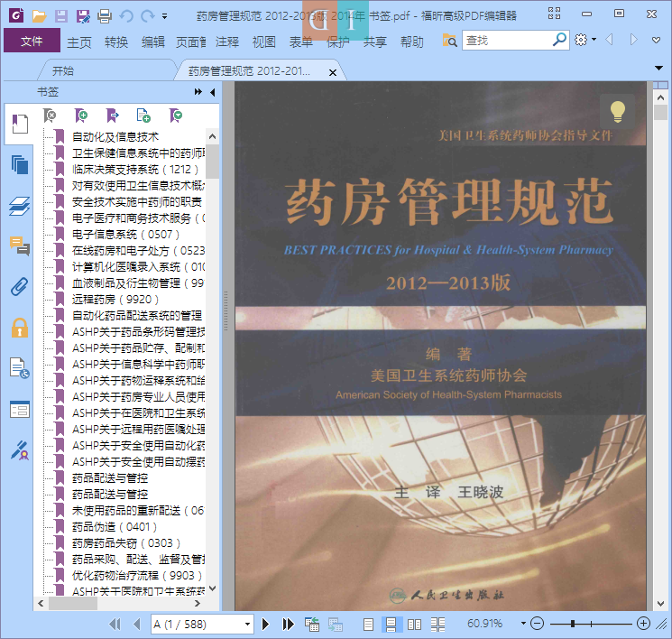Viewport: 672px width, 639px height.
Task: Go to the first page
Action: 115,624
